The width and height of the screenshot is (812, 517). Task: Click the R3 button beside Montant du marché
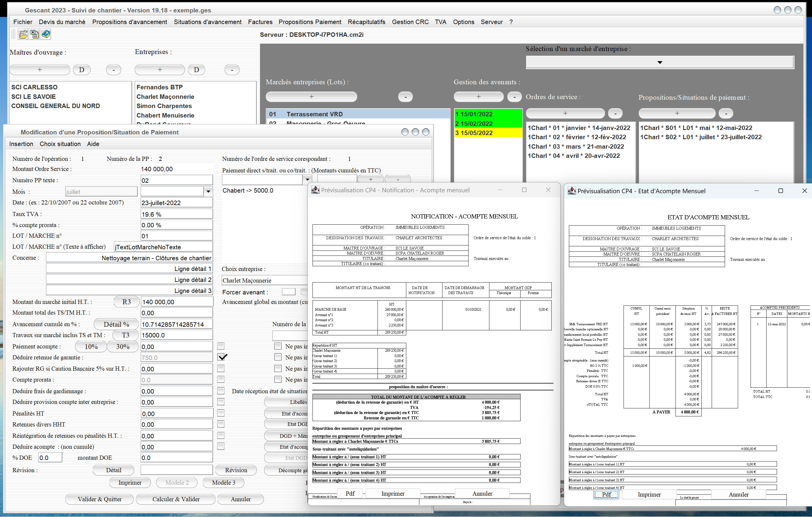126,302
